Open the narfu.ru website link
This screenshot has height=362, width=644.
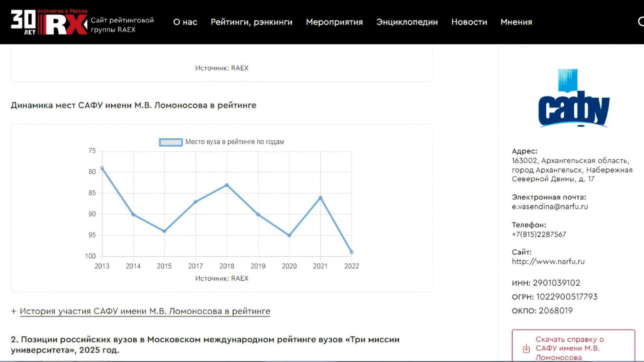coord(548,261)
